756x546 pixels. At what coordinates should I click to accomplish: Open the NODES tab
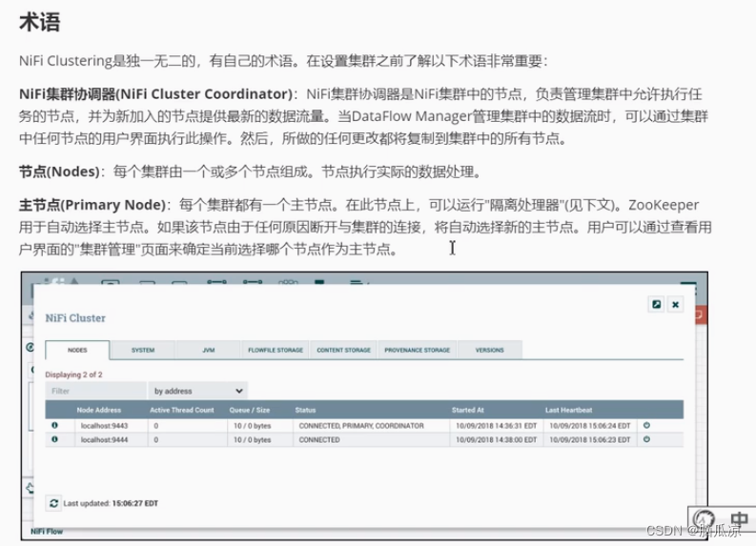click(x=77, y=350)
